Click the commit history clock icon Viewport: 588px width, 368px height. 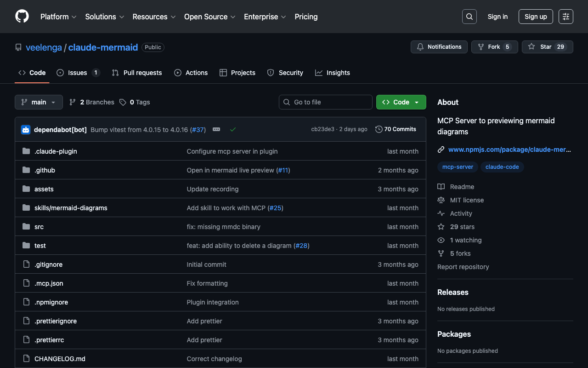(379, 129)
